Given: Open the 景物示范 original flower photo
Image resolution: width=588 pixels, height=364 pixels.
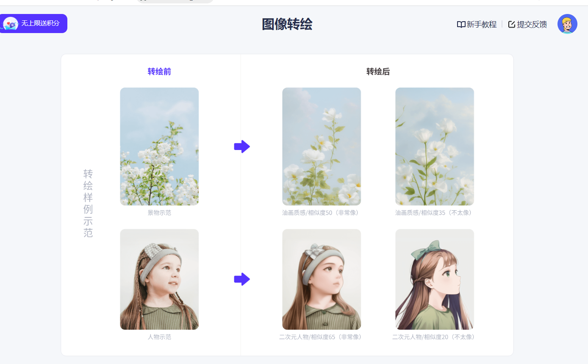Looking at the screenshot, I should pyautogui.click(x=159, y=147).
